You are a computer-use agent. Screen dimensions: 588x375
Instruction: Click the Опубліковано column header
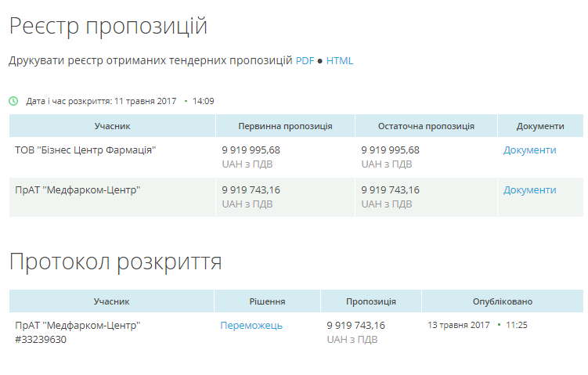[x=502, y=301]
